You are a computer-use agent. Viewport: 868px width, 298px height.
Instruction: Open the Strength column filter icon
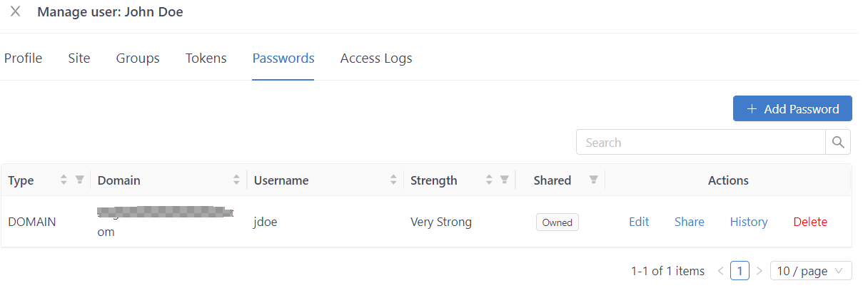pyautogui.click(x=505, y=180)
